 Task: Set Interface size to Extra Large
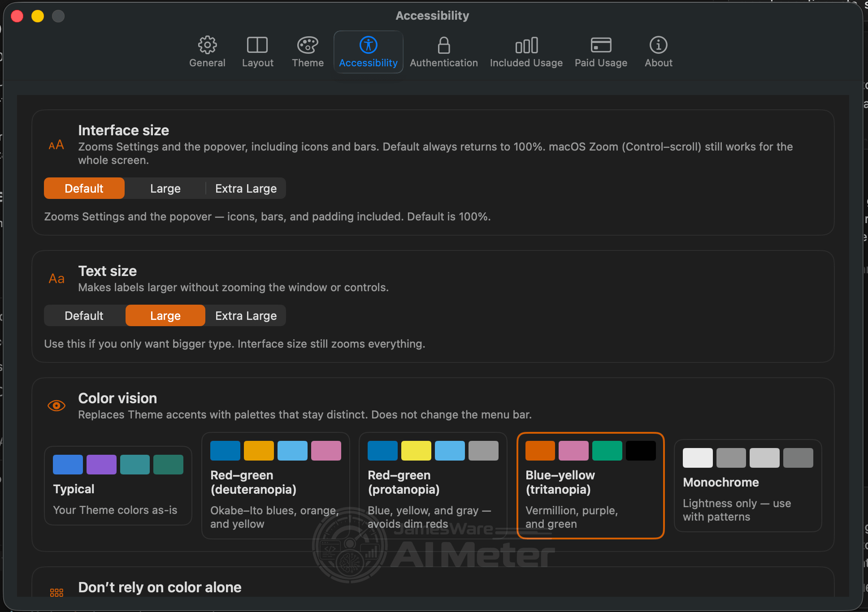coord(246,188)
